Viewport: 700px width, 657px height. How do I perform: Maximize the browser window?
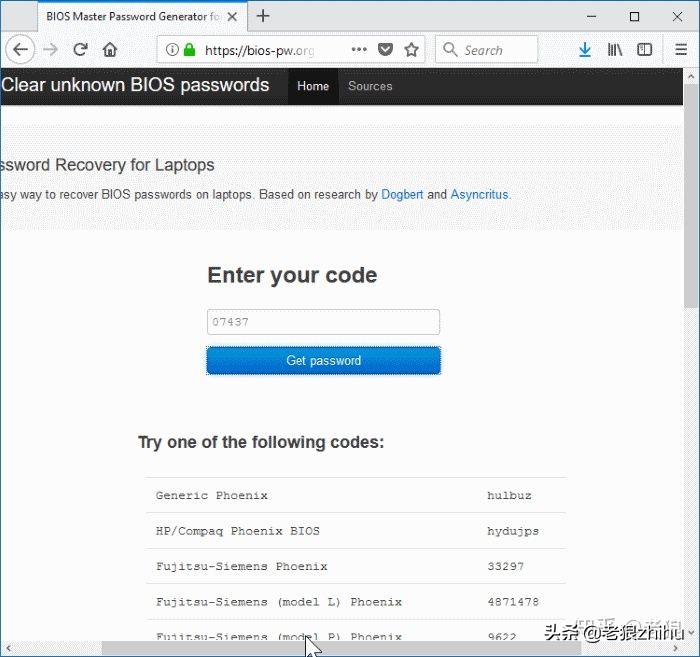point(634,17)
